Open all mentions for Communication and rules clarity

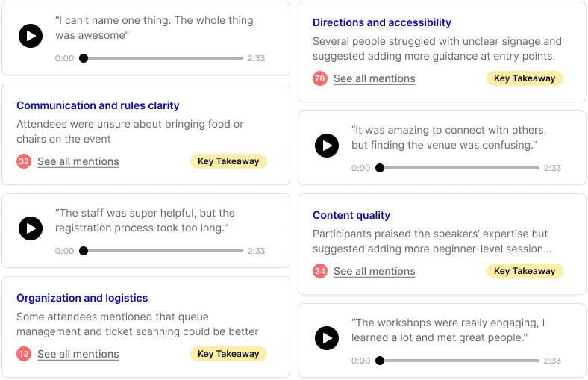(x=78, y=161)
